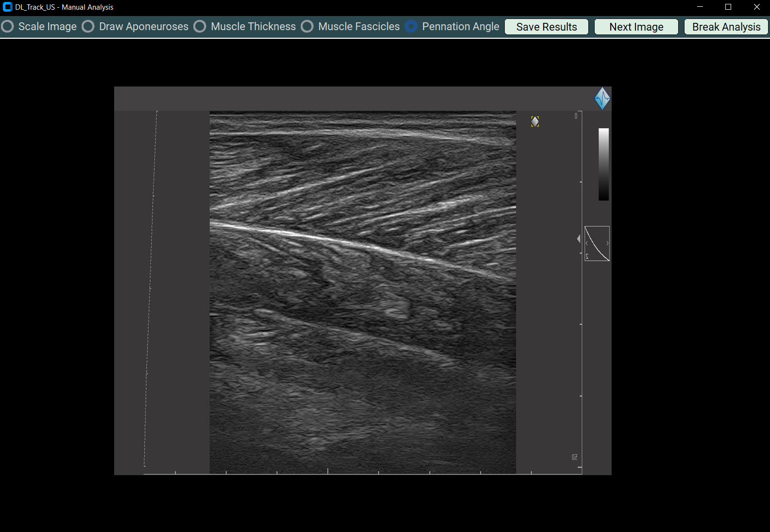Click the blue diamond logo on ultrasound
The image size is (770, 532).
point(602,99)
